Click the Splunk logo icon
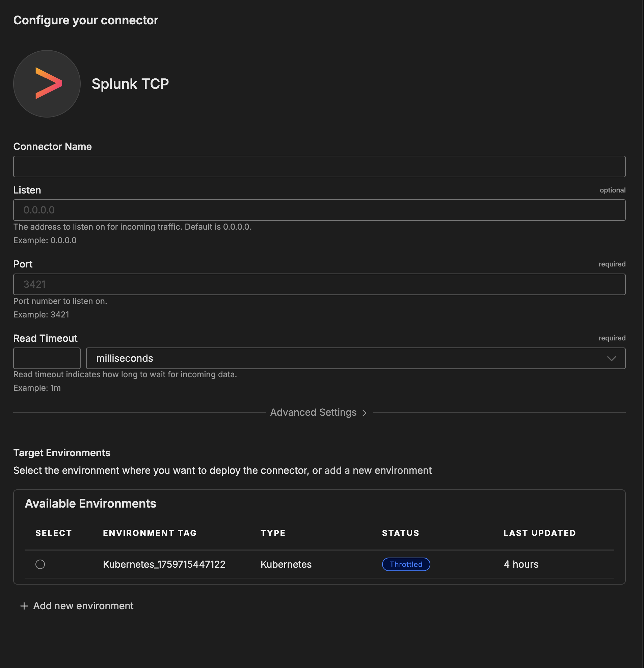This screenshot has height=668, width=644. pos(47,84)
